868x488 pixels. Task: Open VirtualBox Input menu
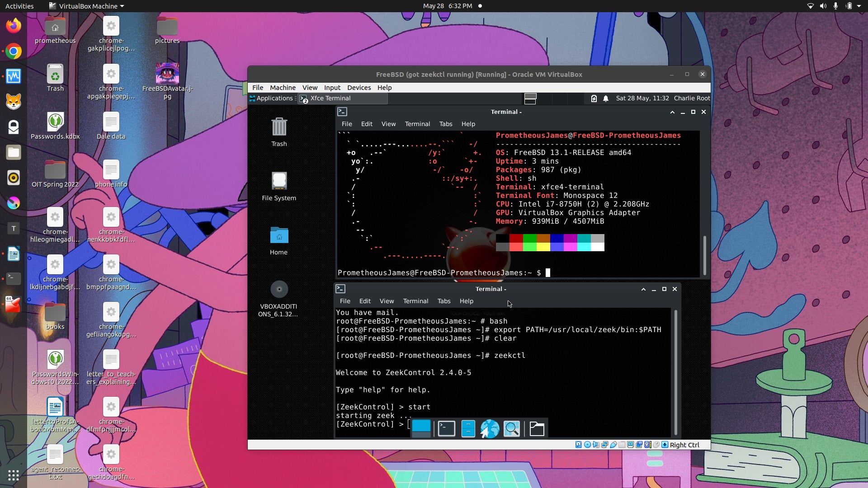pos(332,88)
